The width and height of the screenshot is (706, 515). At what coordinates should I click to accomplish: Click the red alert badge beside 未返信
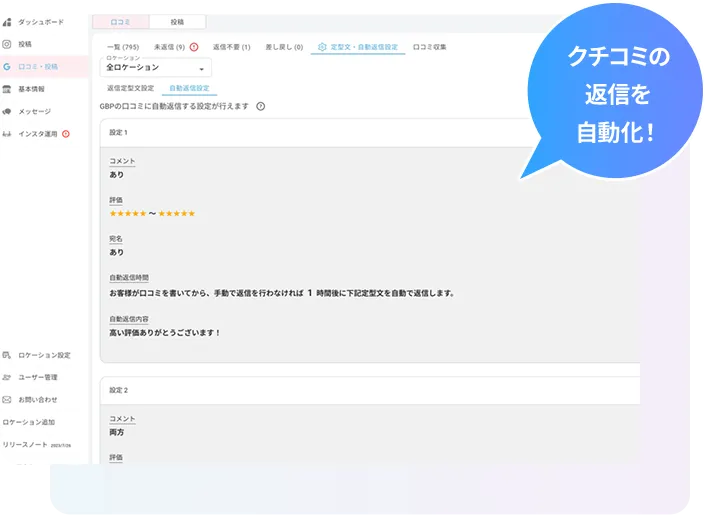tap(194, 47)
